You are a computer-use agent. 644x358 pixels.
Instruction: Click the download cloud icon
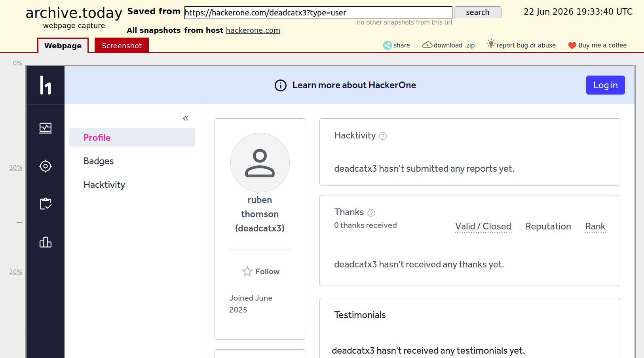427,45
